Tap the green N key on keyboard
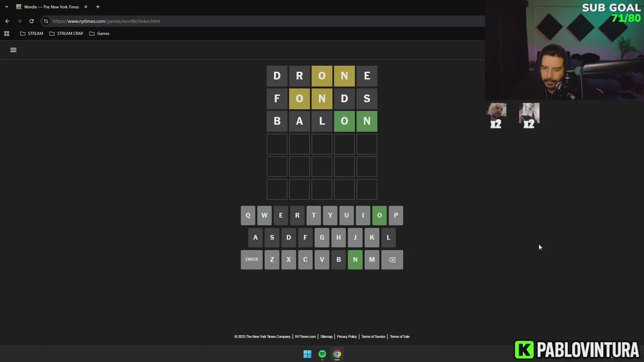 pos(355,259)
